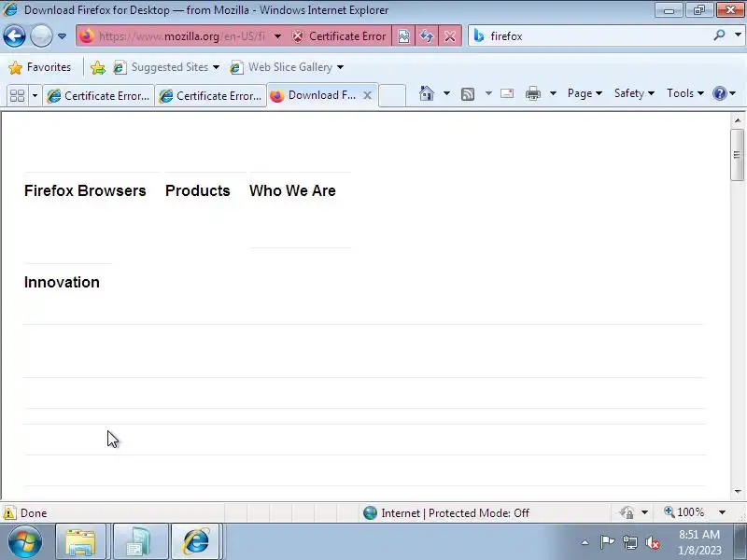
Task: Go back with the Back arrow button
Action: pyautogui.click(x=15, y=35)
